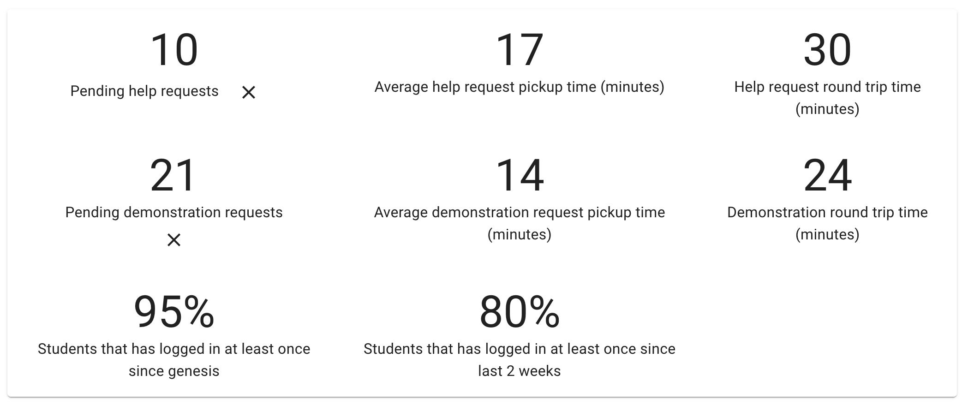The width and height of the screenshot is (980, 417).
Task: Click the number 21 pending demonstration requests
Action: pos(174,175)
